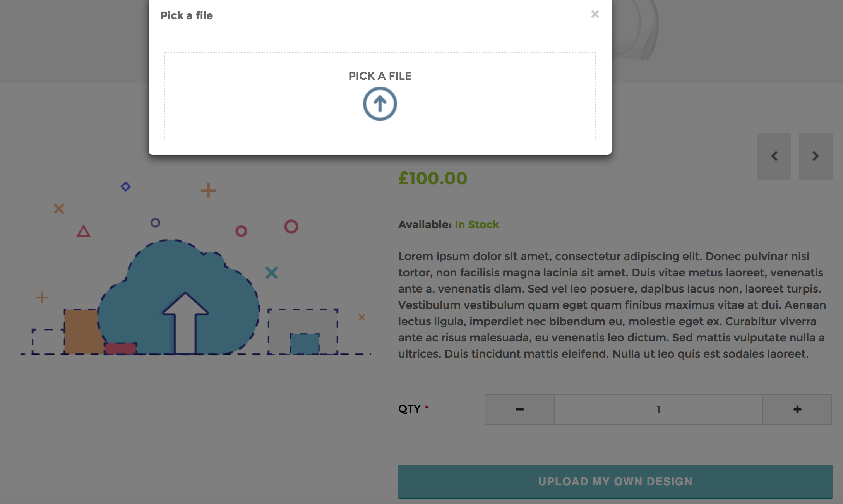The height and width of the screenshot is (504, 843).
Task: Click the red triangle shape in the illustration
Action: tap(83, 231)
